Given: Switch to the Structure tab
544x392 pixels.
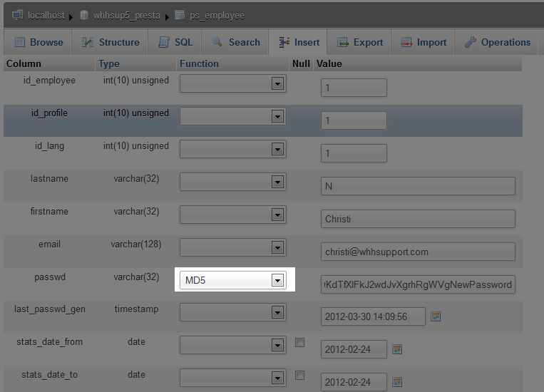Looking at the screenshot, I should click(x=110, y=43).
